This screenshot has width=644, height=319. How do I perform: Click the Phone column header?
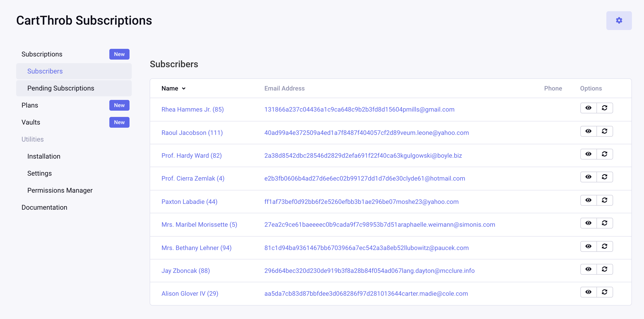point(553,88)
